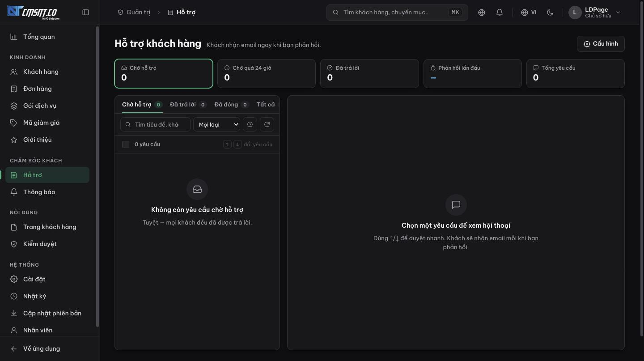
Task: Click the sidebar vertical scrollbar
Action: click(x=97, y=177)
